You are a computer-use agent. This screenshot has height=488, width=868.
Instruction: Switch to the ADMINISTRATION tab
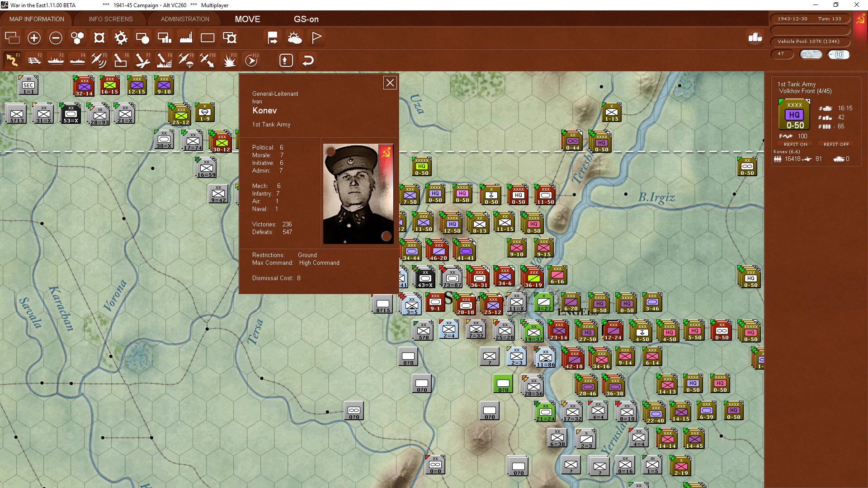click(x=185, y=19)
